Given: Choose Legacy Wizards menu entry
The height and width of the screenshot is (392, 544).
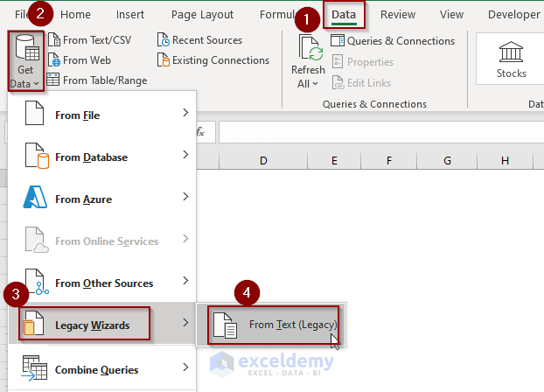Looking at the screenshot, I should [x=102, y=323].
